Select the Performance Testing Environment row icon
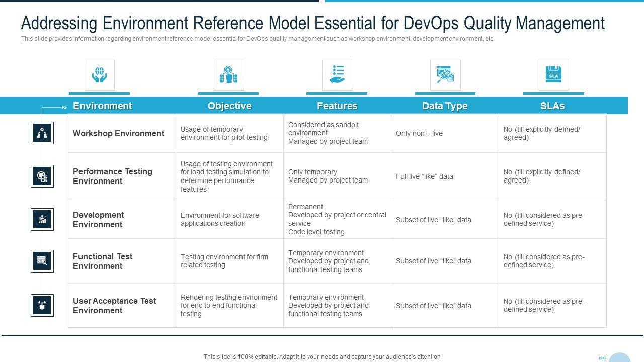The height and width of the screenshot is (362, 644). [42, 176]
